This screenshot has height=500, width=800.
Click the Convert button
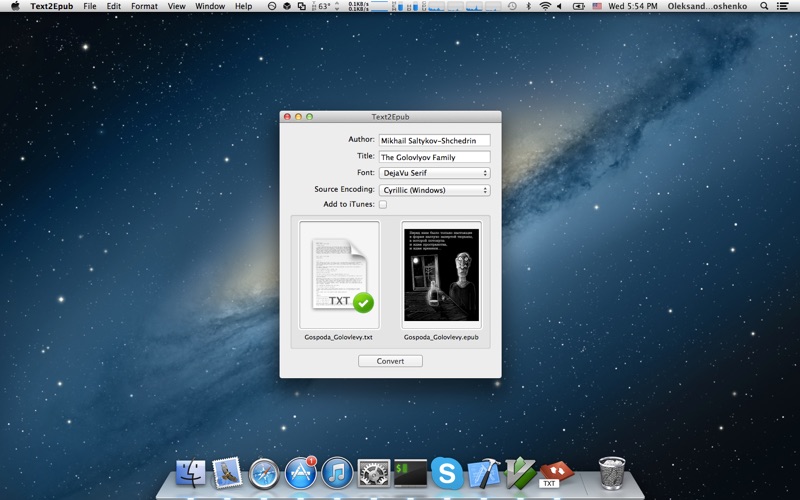pyautogui.click(x=390, y=361)
